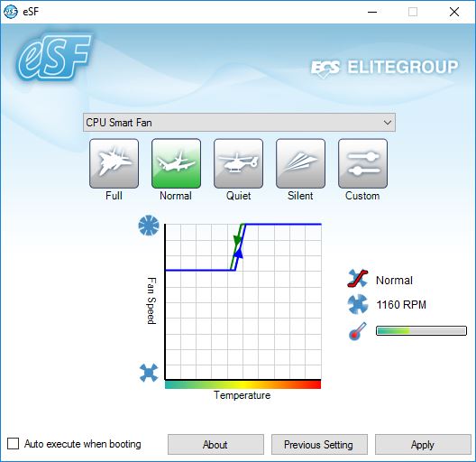Click the temperature level progress bar
This screenshot has width=476, height=462.
click(421, 330)
